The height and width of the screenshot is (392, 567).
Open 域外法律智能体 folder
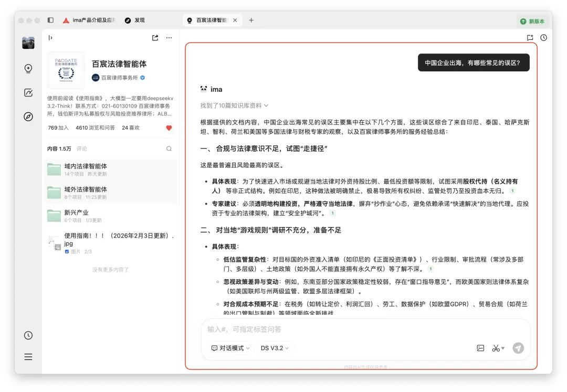click(111, 193)
